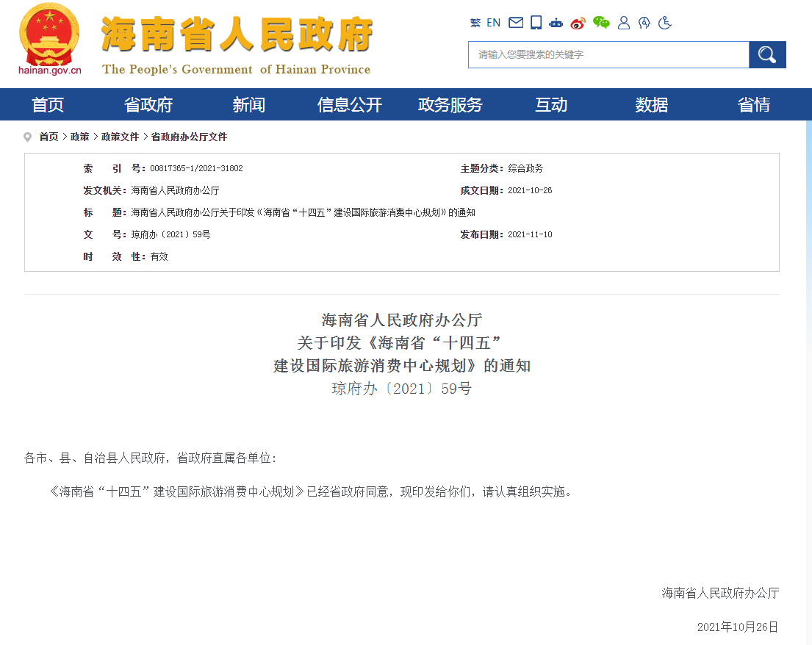Open the 首页 navigation menu item

pos(48,105)
